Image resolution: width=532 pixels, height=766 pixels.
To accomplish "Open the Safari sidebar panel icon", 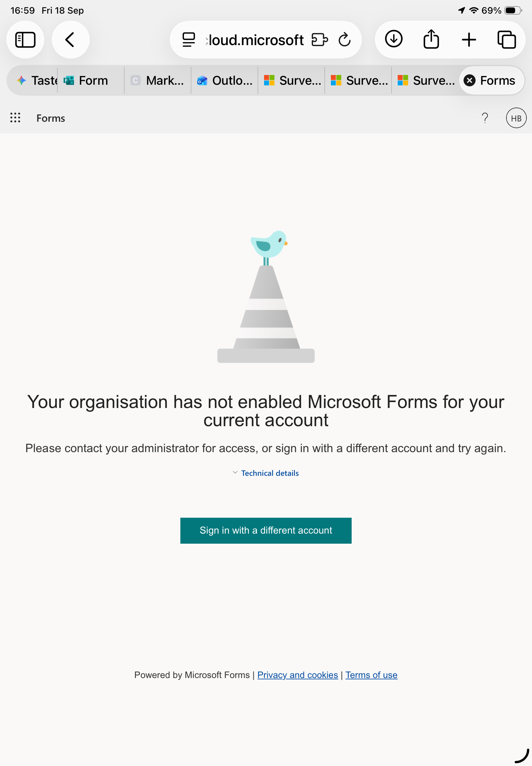I will pos(25,40).
